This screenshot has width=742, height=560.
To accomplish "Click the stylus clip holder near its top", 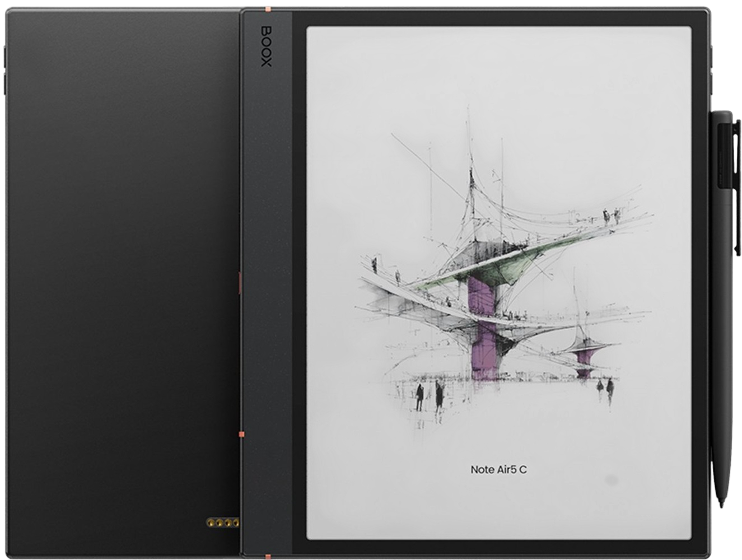I will coord(725,151).
